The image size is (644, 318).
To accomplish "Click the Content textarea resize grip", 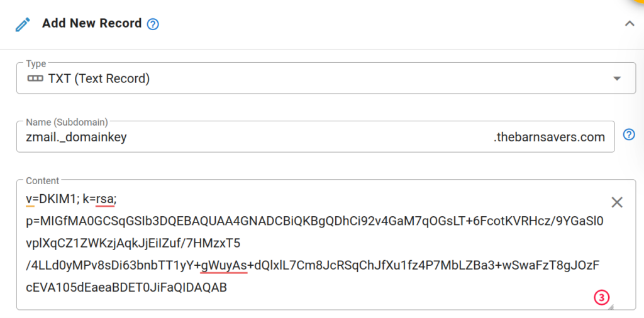I will [611, 307].
